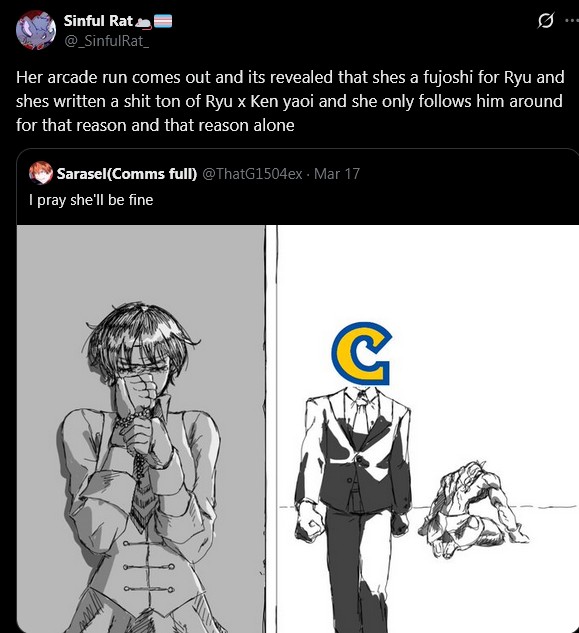This screenshot has height=633, width=579.
Task: Open the @_SinfulRat_ handle link
Action: tap(107, 41)
